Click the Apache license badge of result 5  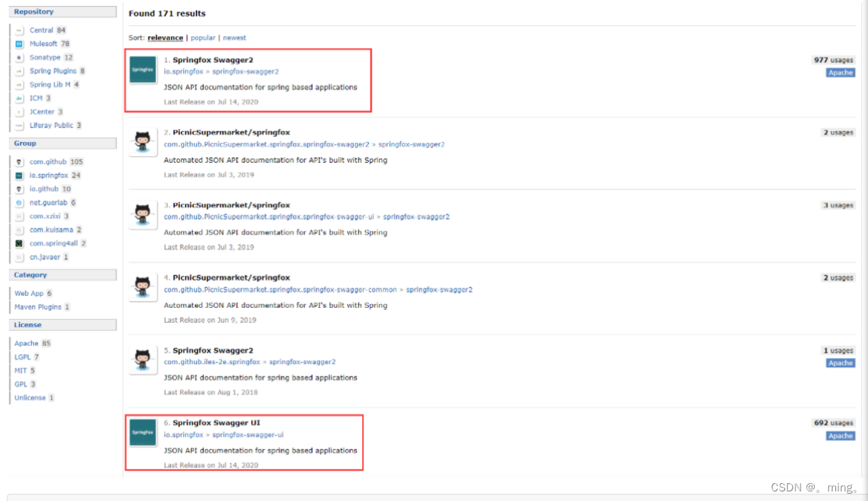click(x=841, y=363)
